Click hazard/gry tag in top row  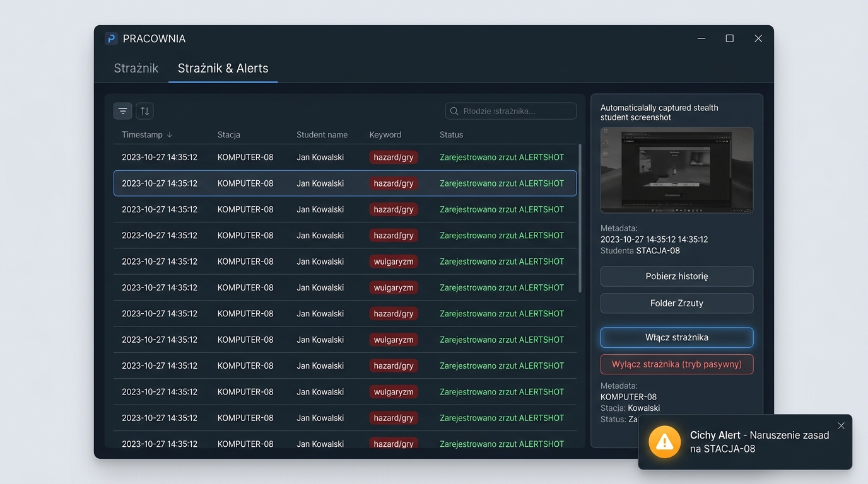tap(394, 158)
